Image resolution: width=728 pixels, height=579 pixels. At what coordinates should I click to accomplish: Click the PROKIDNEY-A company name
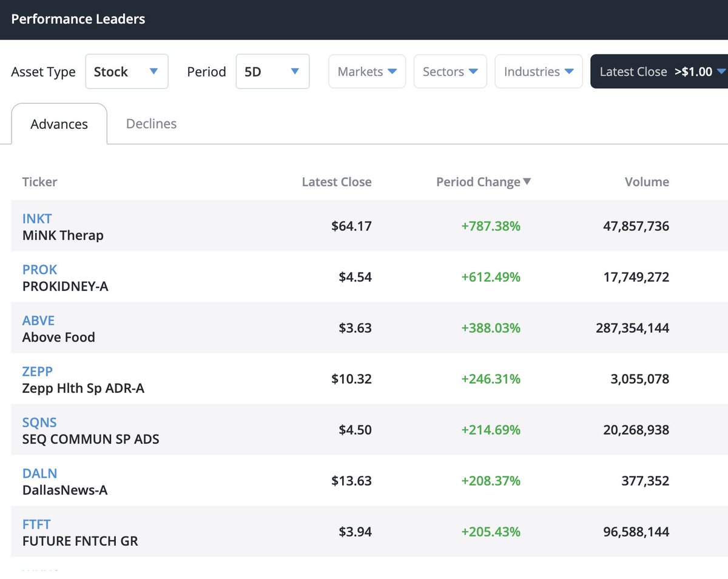[66, 286]
